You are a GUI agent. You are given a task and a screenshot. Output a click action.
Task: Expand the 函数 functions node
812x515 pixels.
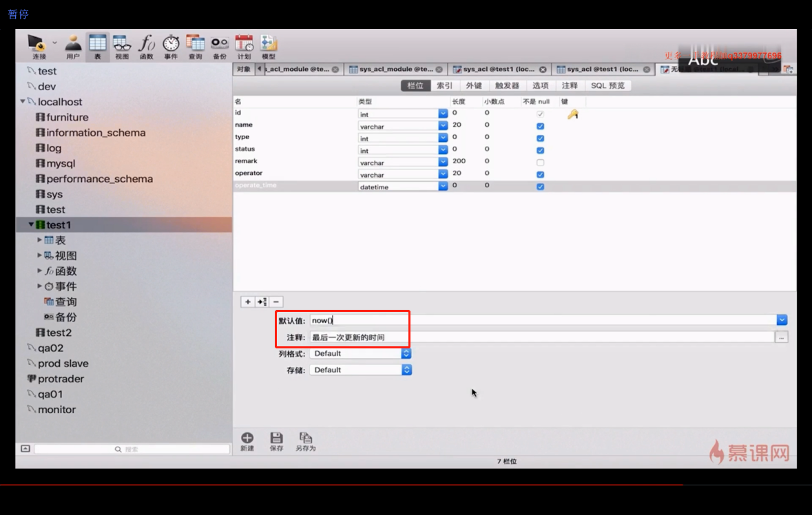click(39, 270)
